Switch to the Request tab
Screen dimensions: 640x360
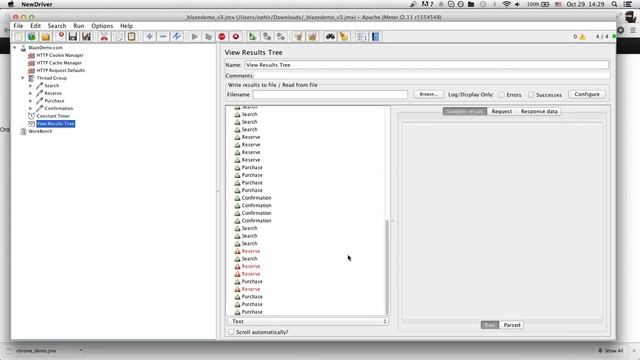click(502, 111)
